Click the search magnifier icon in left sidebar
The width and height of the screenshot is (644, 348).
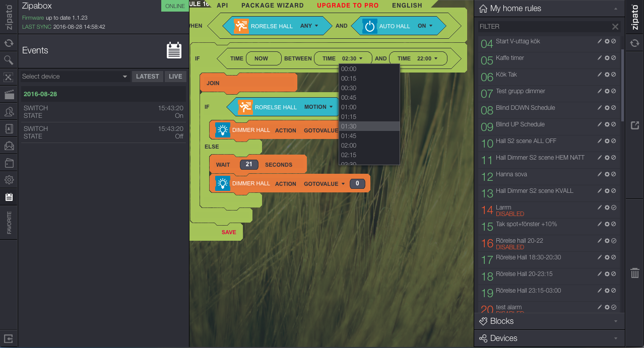point(9,60)
